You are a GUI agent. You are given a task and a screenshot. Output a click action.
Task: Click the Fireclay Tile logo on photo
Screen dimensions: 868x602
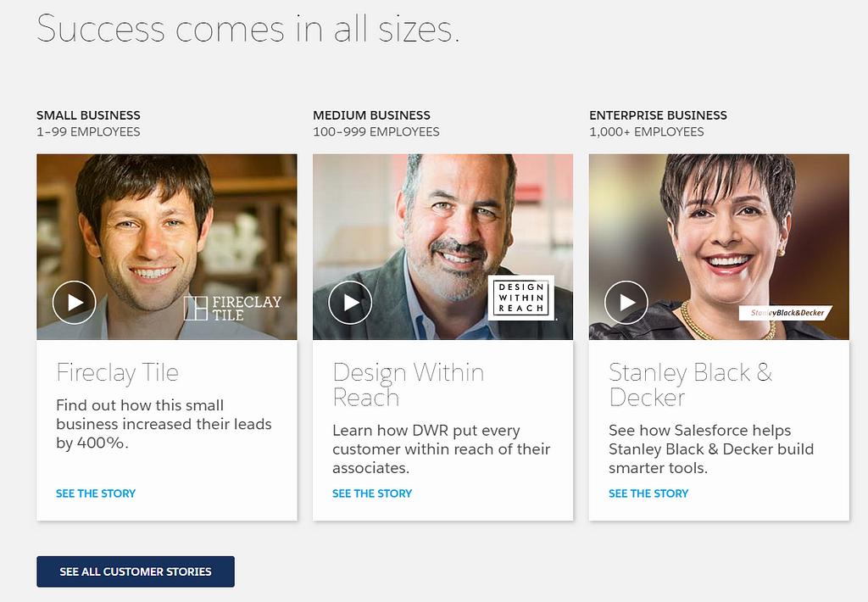pyautogui.click(x=232, y=308)
